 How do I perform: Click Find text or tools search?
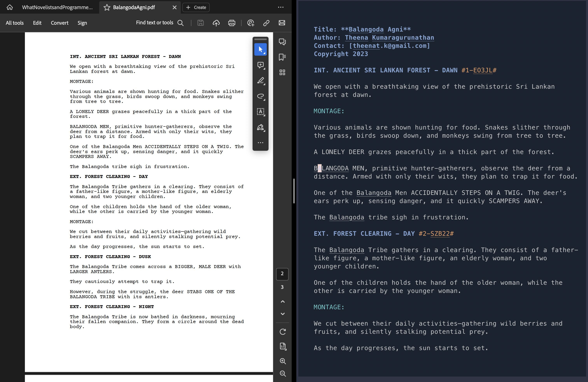tap(160, 23)
